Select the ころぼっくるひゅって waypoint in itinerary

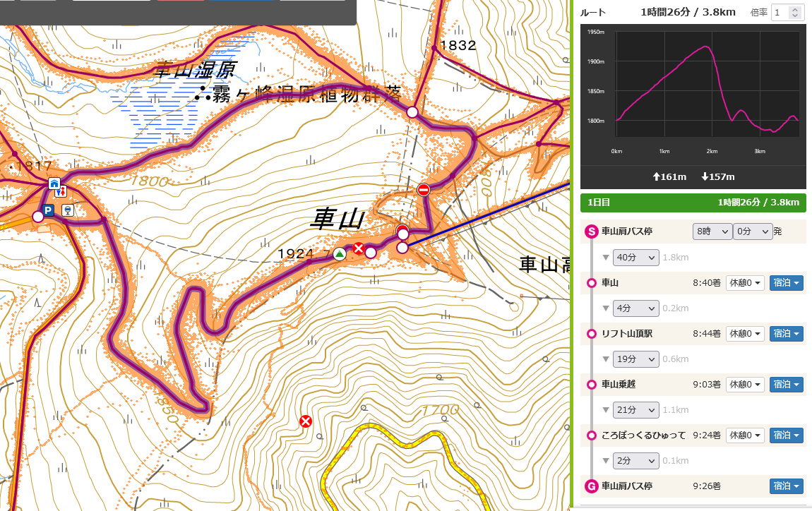click(643, 435)
